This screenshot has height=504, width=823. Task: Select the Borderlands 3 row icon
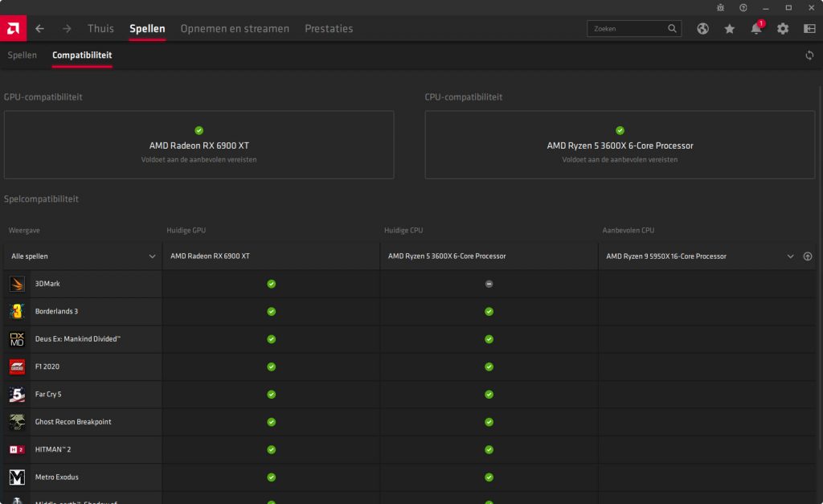(x=17, y=311)
